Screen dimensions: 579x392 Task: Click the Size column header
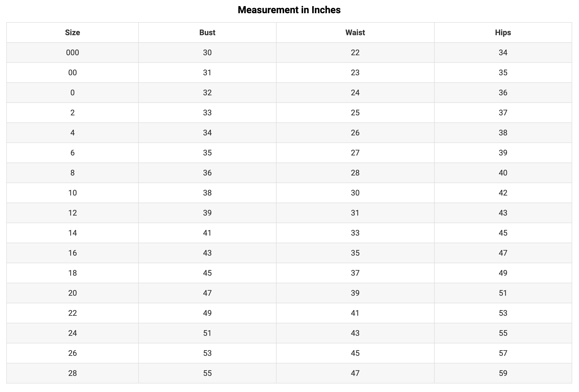click(x=73, y=33)
